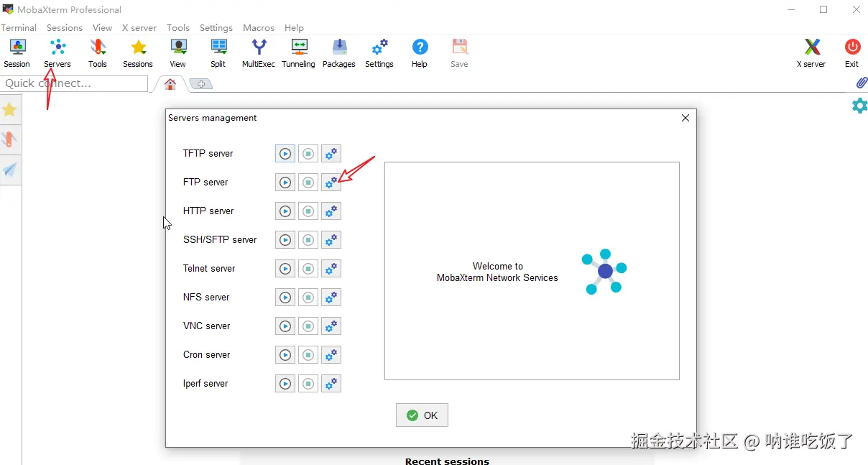Open the Help menu
This screenshot has height=465, width=868.
[294, 27]
